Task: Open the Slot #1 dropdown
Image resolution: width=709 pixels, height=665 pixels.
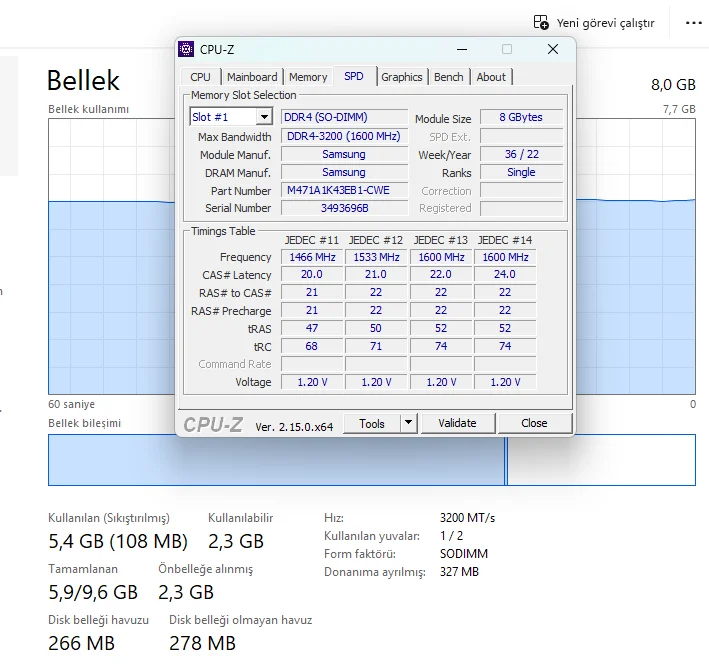Action: [264, 117]
